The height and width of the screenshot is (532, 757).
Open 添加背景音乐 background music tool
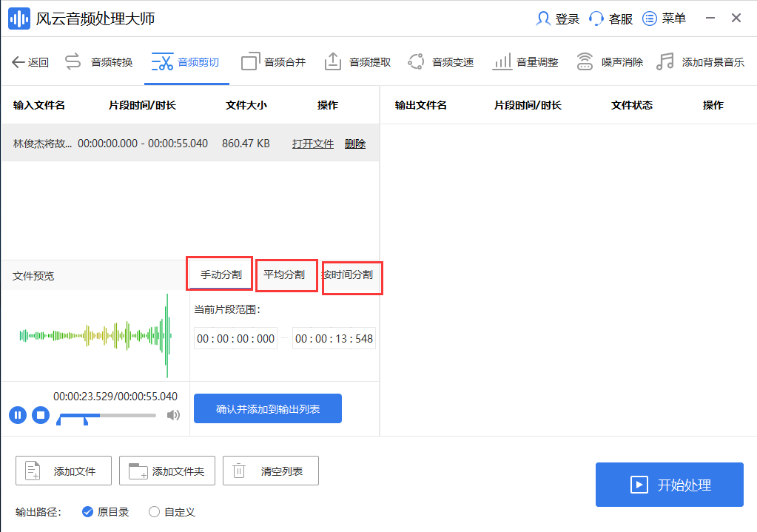(701, 62)
